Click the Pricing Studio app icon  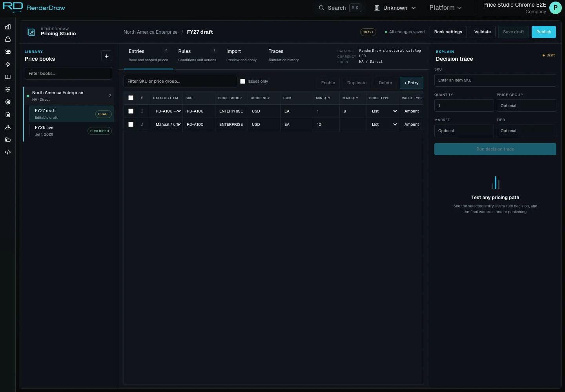[x=31, y=32]
